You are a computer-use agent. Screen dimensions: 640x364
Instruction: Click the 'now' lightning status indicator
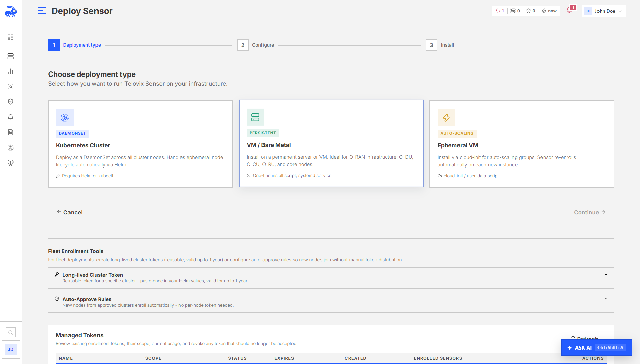[x=549, y=11]
